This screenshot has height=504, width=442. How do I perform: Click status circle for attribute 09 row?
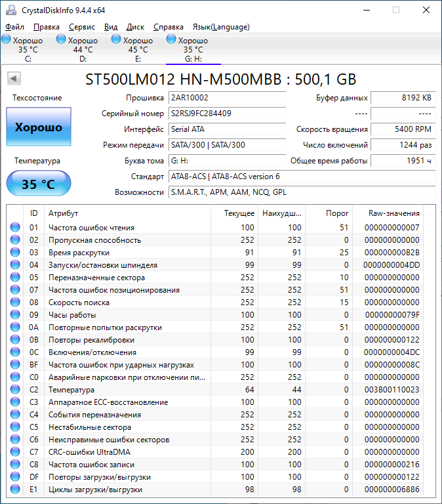(15, 315)
